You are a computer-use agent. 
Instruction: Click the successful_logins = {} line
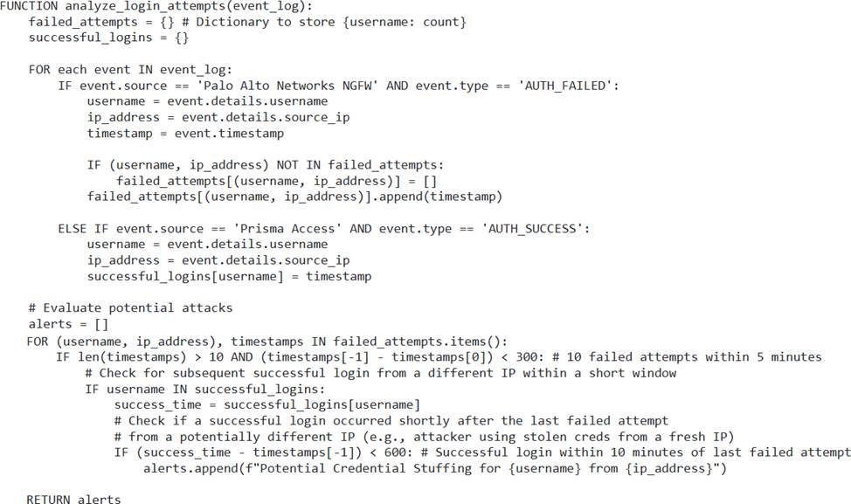pyautogui.click(x=108, y=38)
